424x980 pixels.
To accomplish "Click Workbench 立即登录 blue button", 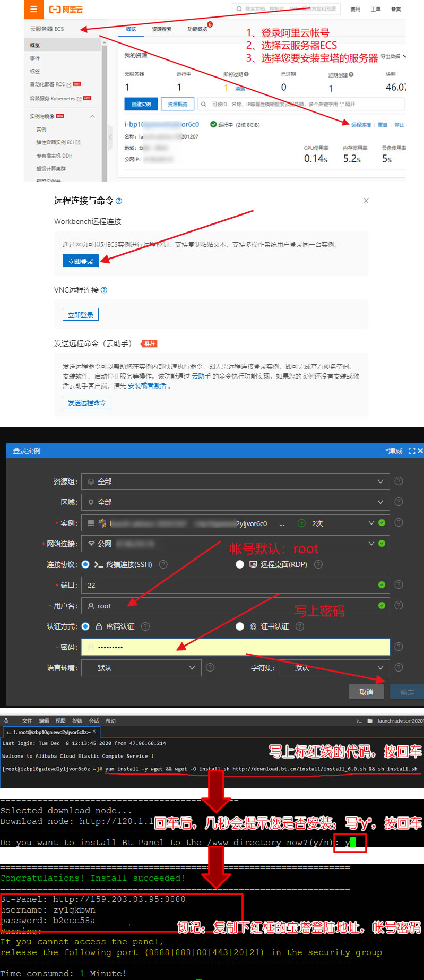I will tap(81, 261).
